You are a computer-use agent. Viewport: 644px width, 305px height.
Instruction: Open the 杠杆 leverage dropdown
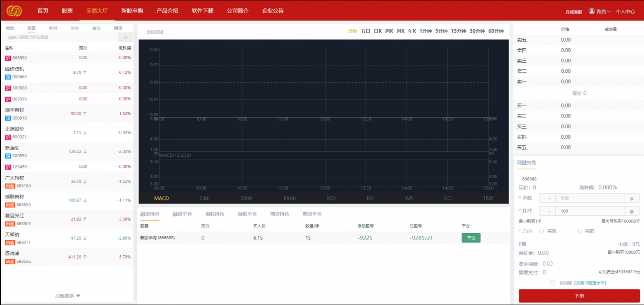click(x=548, y=211)
